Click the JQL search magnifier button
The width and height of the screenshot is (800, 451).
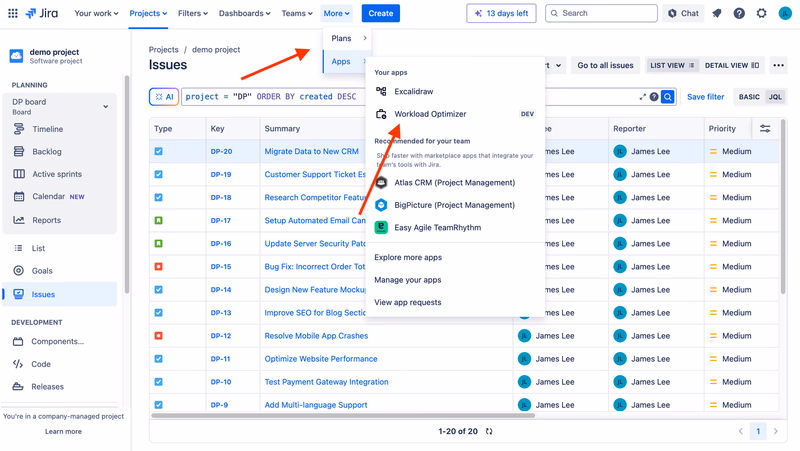tap(667, 97)
